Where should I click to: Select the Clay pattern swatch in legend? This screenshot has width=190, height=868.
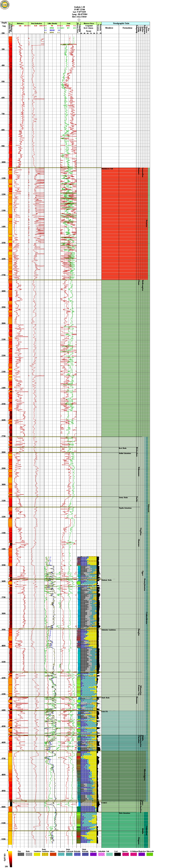point(21,854)
